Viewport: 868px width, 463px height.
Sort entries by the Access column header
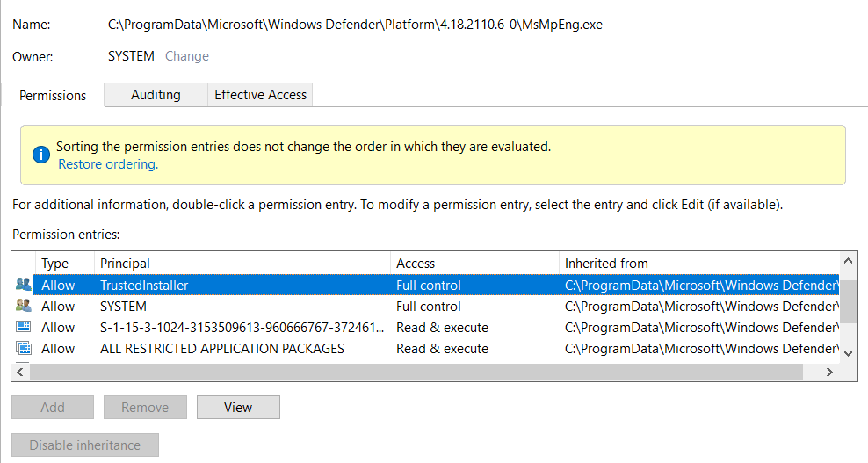point(475,263)
